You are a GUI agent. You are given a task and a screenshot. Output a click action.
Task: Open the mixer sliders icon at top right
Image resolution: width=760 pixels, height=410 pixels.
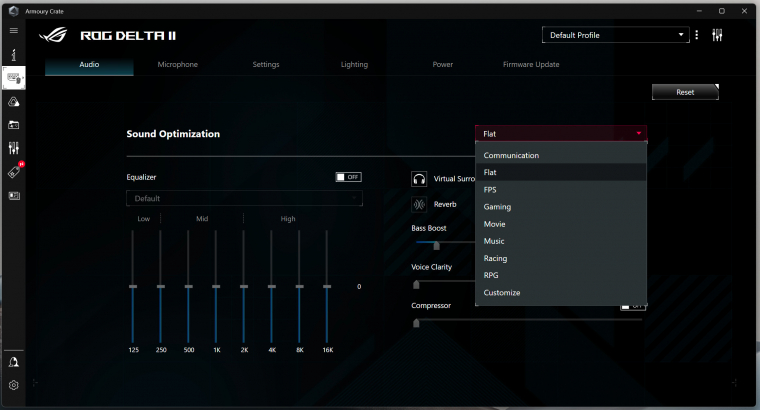coord(717,35)
